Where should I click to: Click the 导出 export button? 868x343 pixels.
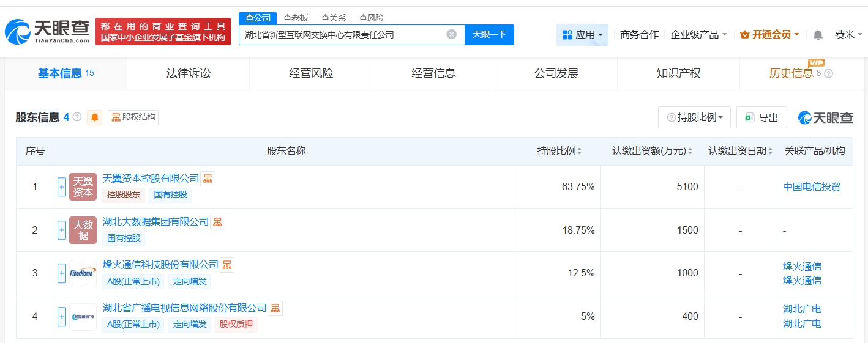click(x=761, y=117)
